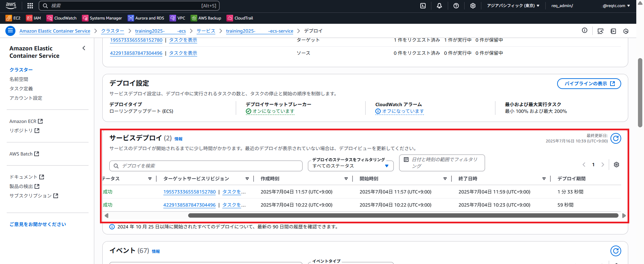The height and width of the screenshot is (264, 644).
Task: Open the AWS home logo
Action: pyautogui.click(x=11, y=5)
